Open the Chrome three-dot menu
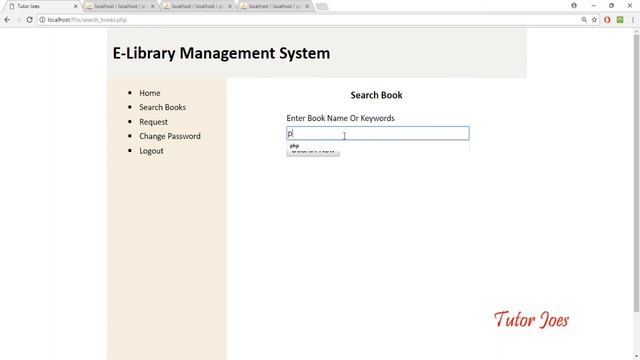Image resolution: width=640 pixels, height=360 pixels. pyautogui.click(x=633, y=20)
